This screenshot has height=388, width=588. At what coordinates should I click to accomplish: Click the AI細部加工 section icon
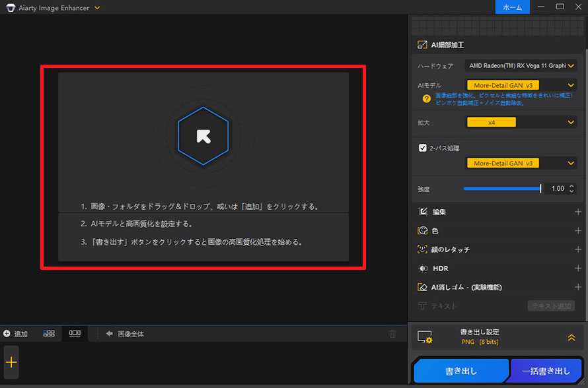[422, 45]
